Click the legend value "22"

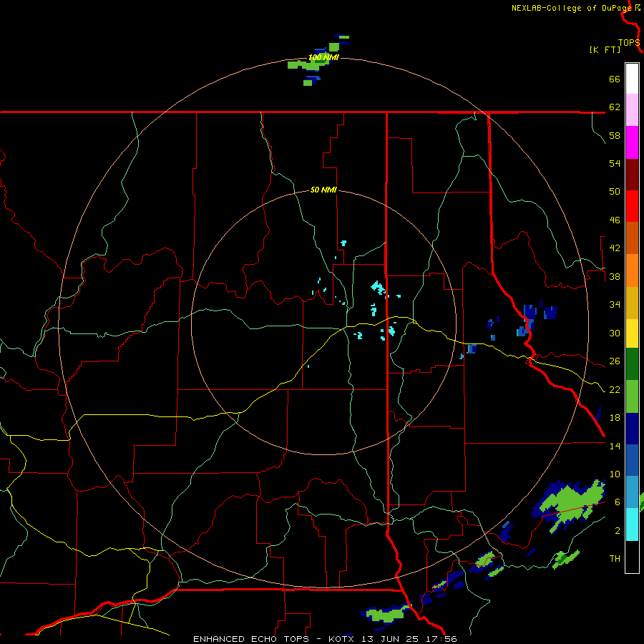(x=615, y=390)
